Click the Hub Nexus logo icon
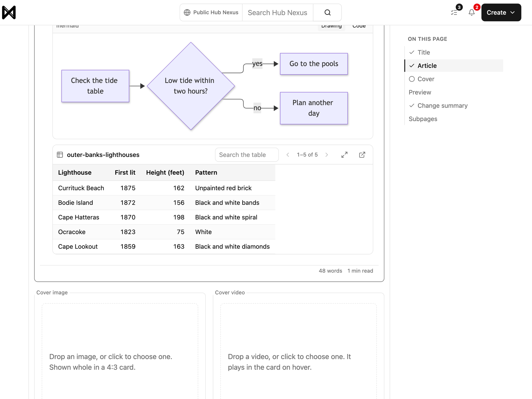Screen dimensions: 532x399 click(x=9, y=12)
